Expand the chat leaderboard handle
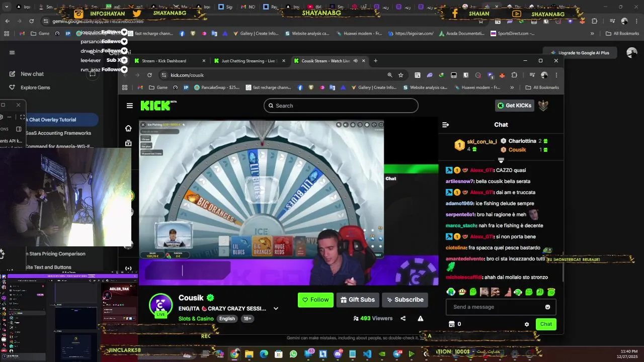 [501, 160]
